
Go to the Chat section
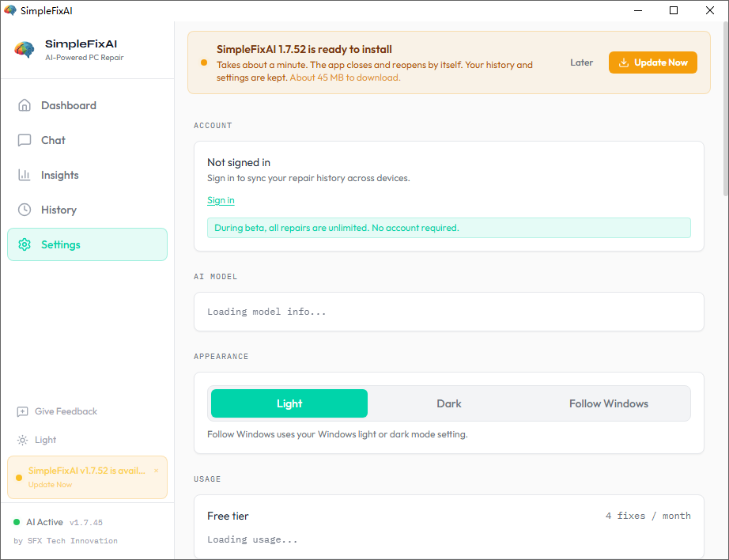tap(88, 141)
